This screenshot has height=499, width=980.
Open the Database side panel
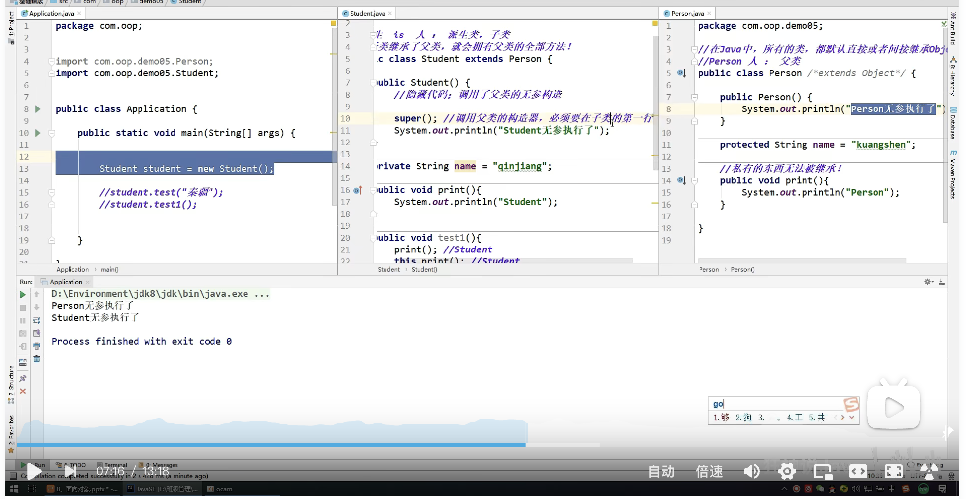[953, 123]
